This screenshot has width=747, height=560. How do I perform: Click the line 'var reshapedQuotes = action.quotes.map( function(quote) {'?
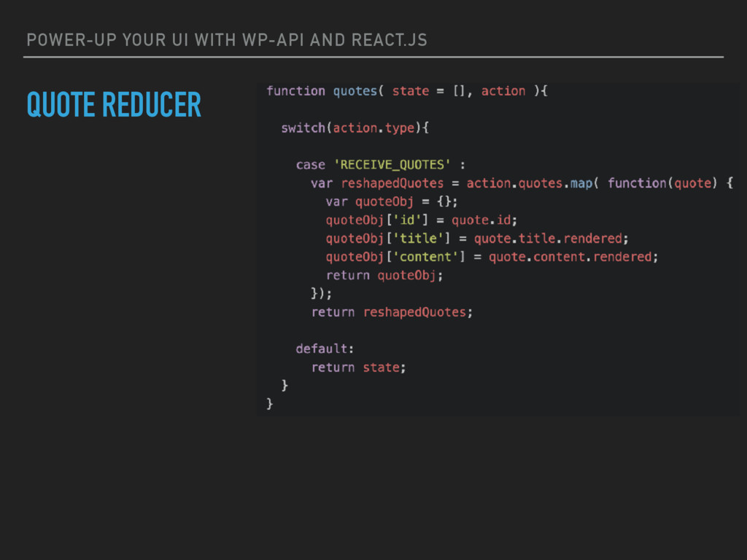522,183
